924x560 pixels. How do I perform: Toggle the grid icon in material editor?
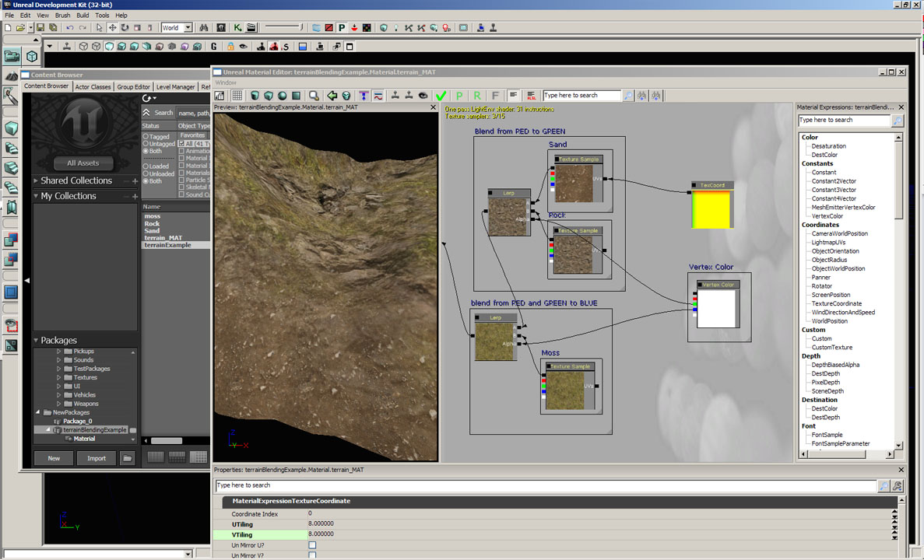tap(236, 96)
